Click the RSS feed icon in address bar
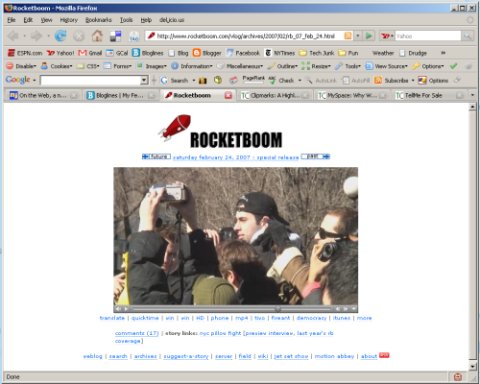480x384 pixels. 348,36
